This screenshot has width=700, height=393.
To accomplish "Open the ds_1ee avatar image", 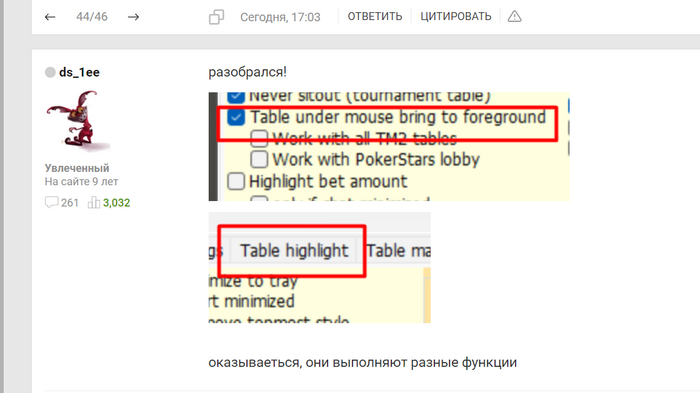I will [77, 121].
